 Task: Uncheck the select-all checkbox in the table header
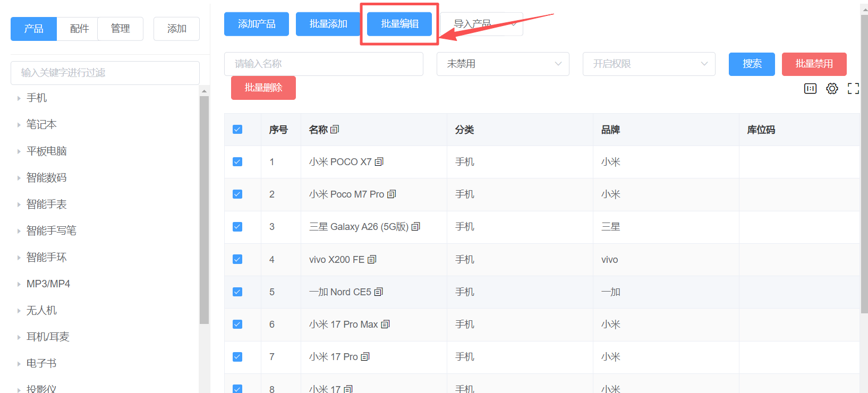point(237,130)
